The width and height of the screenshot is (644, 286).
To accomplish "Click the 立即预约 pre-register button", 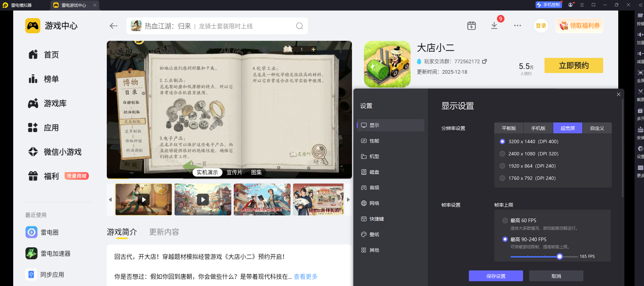I will 574,65.
